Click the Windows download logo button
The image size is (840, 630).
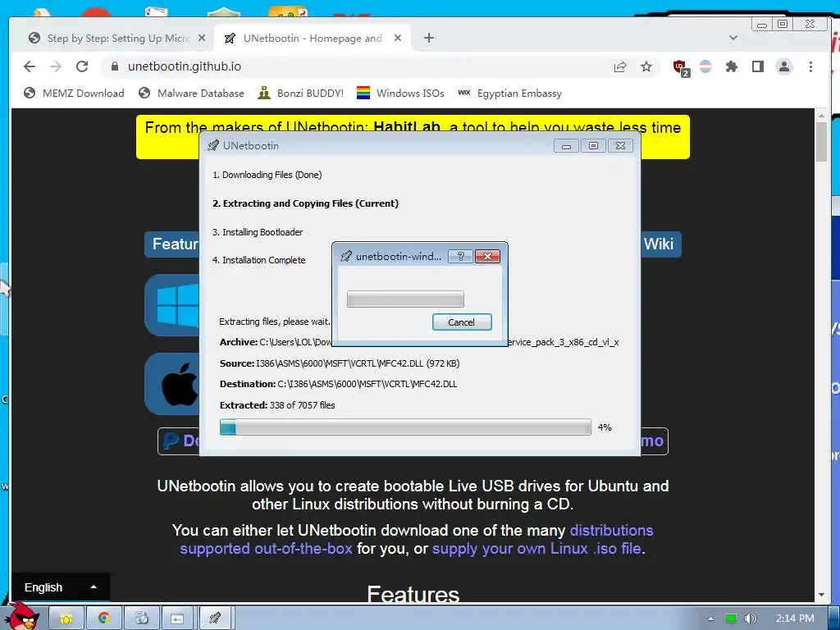[172, 305]
